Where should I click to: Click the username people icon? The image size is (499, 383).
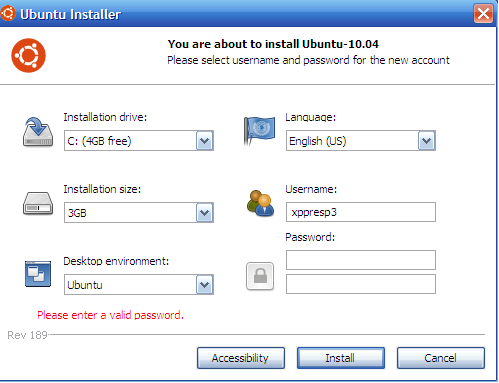click(260, 203)
